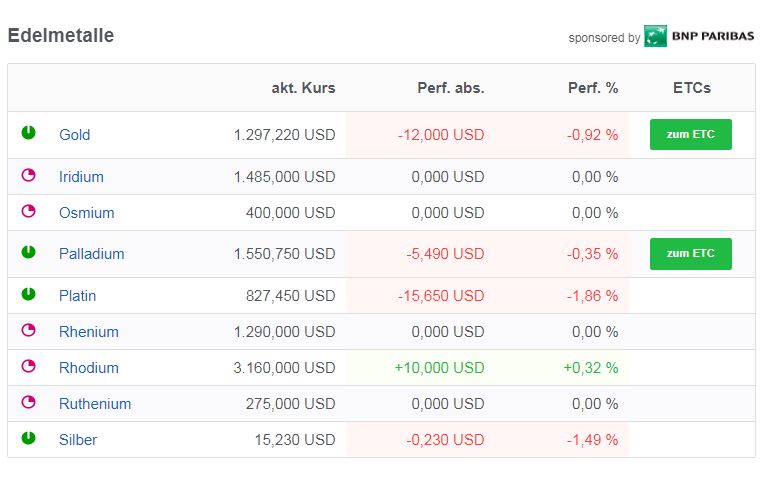Click the Perf. % column header
This screenshot has height=490, width=770.
pyautogui.click(x=593, y=88)
